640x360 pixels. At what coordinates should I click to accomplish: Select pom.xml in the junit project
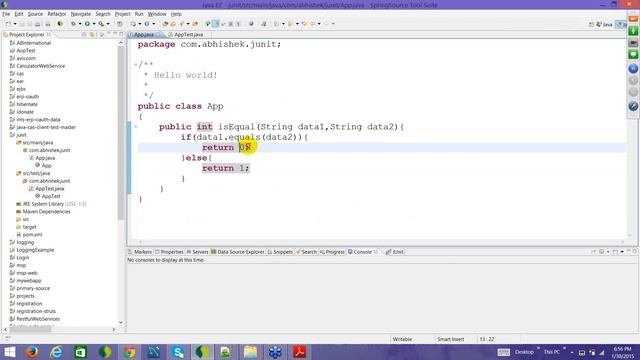click(x=32, y=235)
